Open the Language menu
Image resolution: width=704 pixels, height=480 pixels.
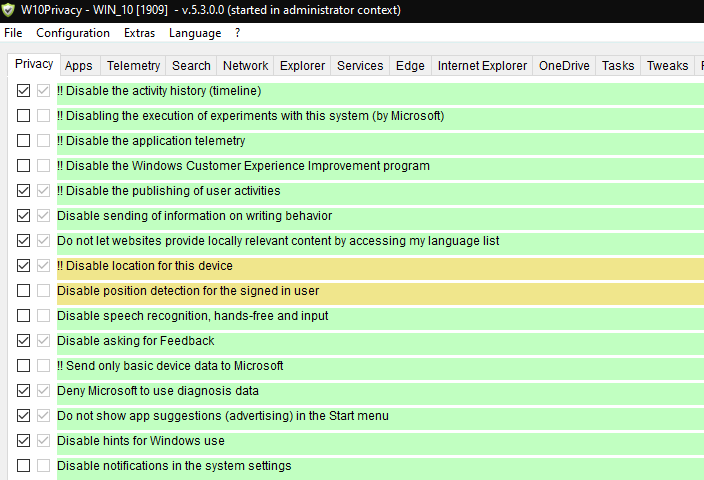pos(195,33)
